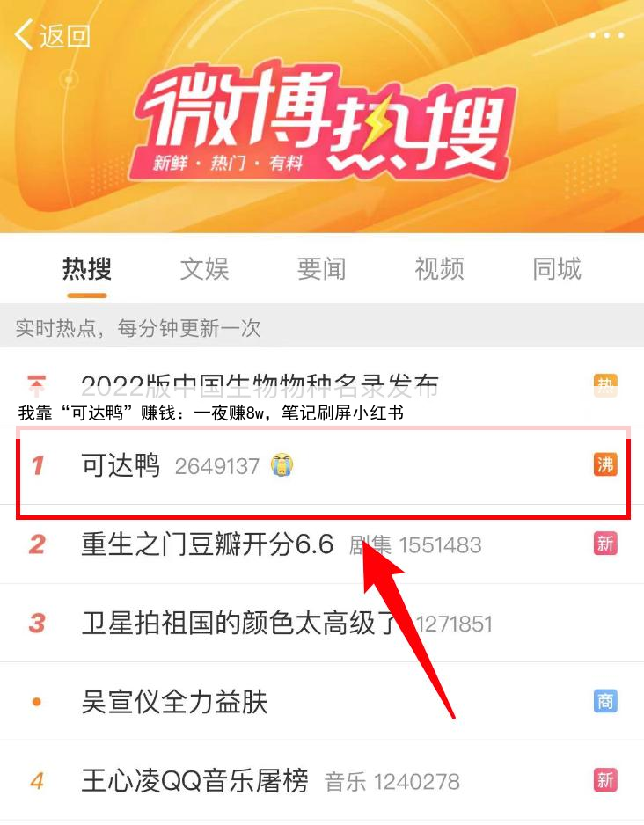Click the blue 商 badge
Screen dimensions: 644x825
[605, 701]
